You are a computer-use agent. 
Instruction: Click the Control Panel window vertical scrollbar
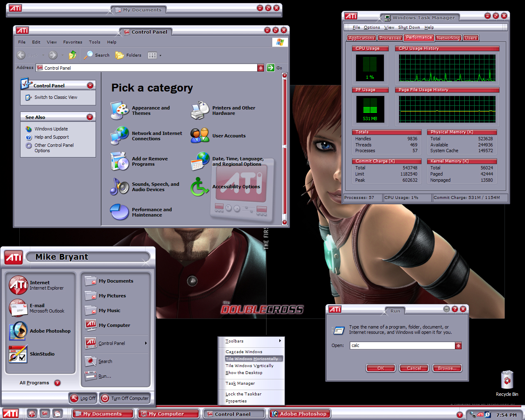(285, 149)
